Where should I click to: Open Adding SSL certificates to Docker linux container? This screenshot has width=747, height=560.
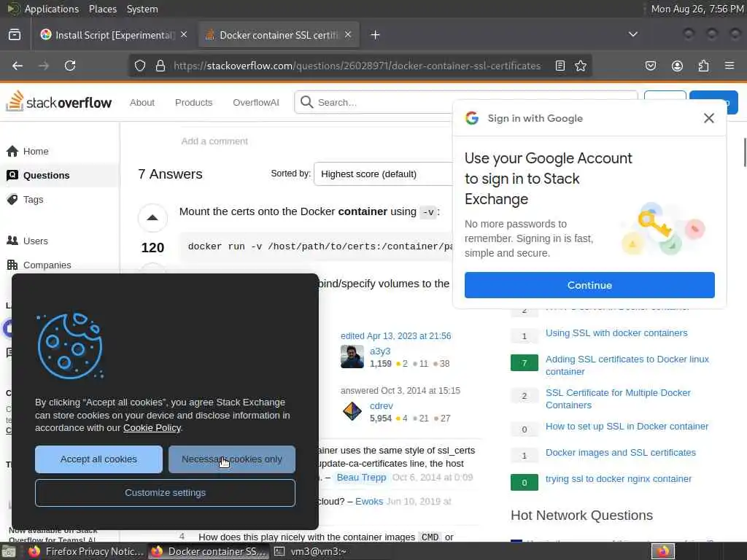pos(627,365)
